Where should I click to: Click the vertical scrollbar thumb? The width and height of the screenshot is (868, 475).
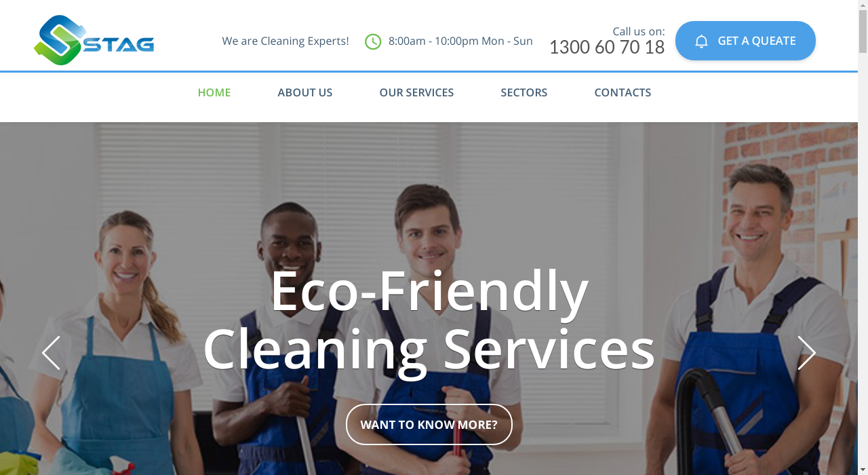pyautogui.click(x=863, y=32)
